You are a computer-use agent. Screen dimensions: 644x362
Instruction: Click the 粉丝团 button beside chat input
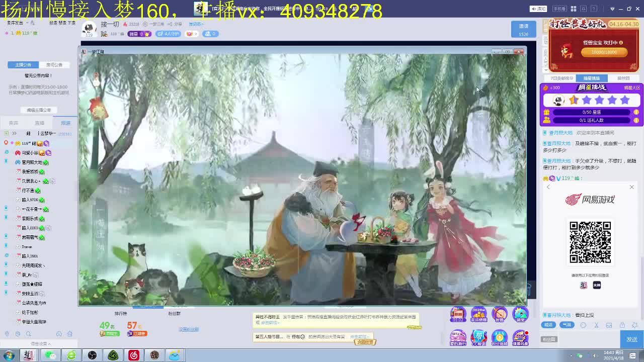(x=549, y=339)
